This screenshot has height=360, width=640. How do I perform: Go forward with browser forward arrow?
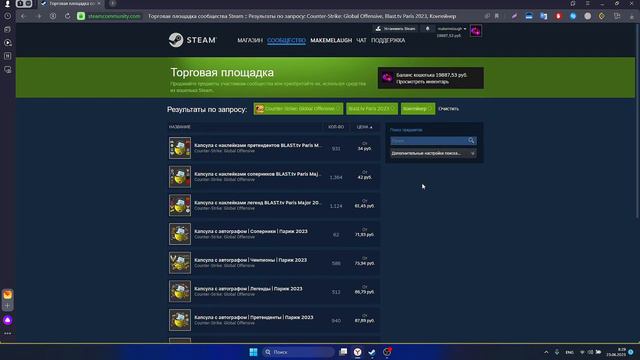pyautogui.click(x=38, y=16)
